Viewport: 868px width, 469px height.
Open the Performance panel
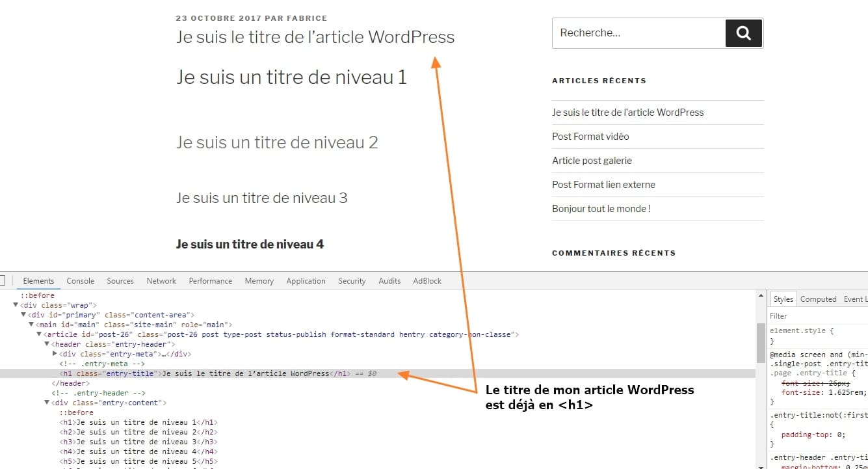pos(210,280)
